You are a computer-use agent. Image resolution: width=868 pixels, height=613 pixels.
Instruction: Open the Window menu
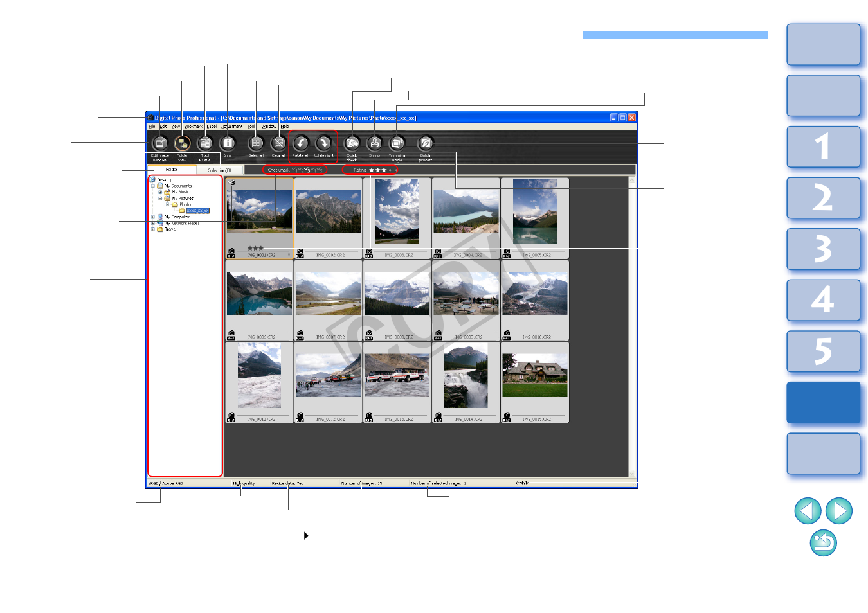pos(269,127)
